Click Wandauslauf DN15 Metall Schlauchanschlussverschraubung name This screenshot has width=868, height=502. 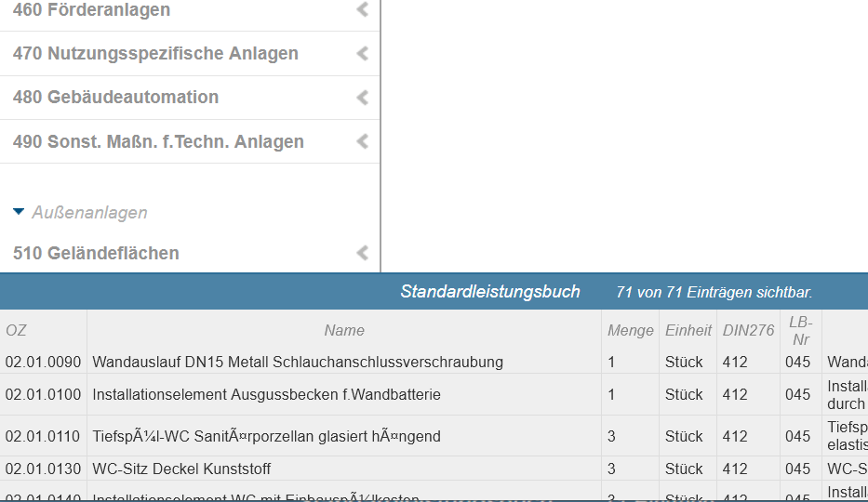point(298,363)
